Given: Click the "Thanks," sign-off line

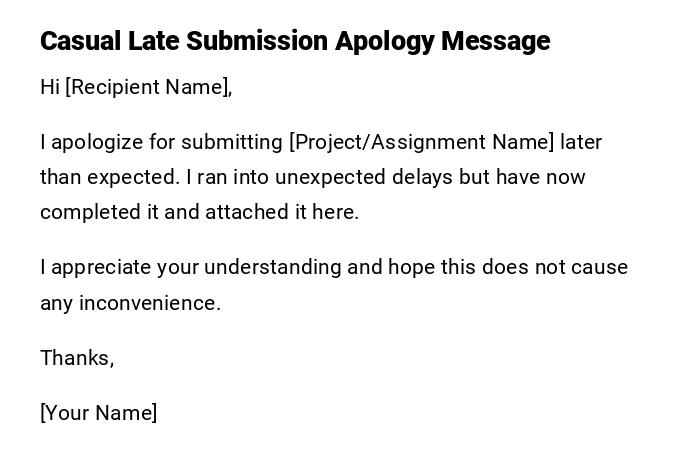Looking at the screenshot, I should pos(77,358).
